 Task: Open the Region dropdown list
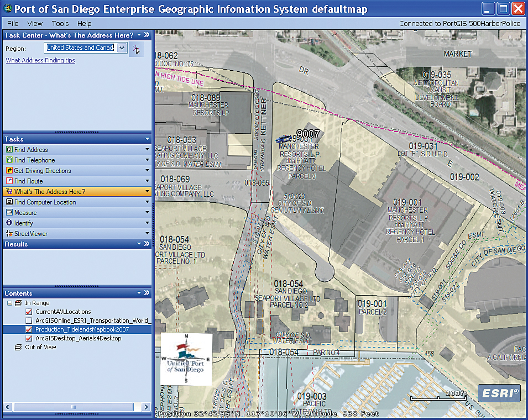[x=122, y=48]
